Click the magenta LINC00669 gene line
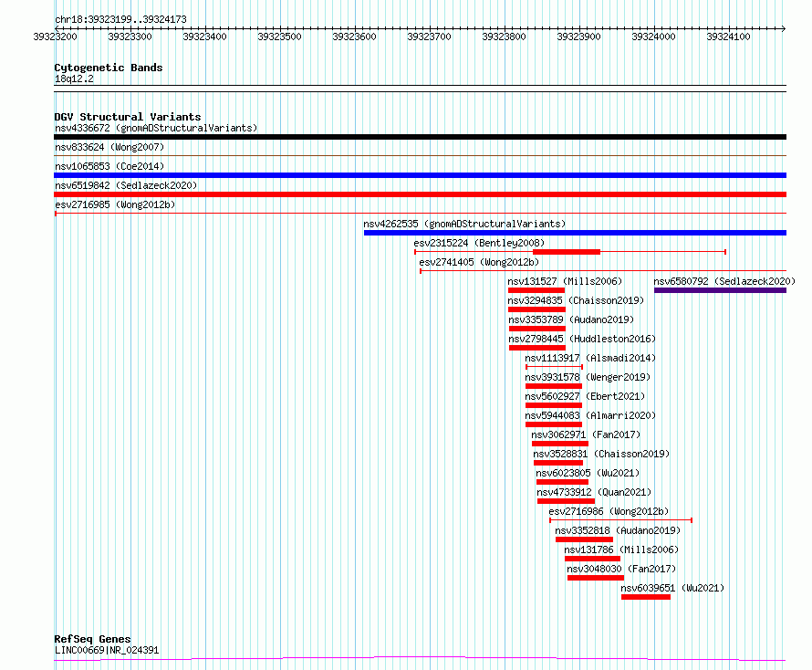The image size is (812, 670). click(x=420, y=659)
